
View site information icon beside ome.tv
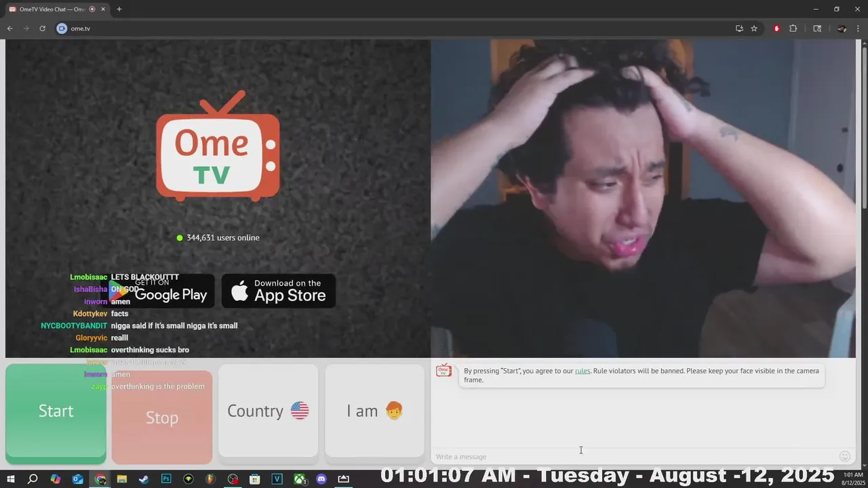(62, 28)
